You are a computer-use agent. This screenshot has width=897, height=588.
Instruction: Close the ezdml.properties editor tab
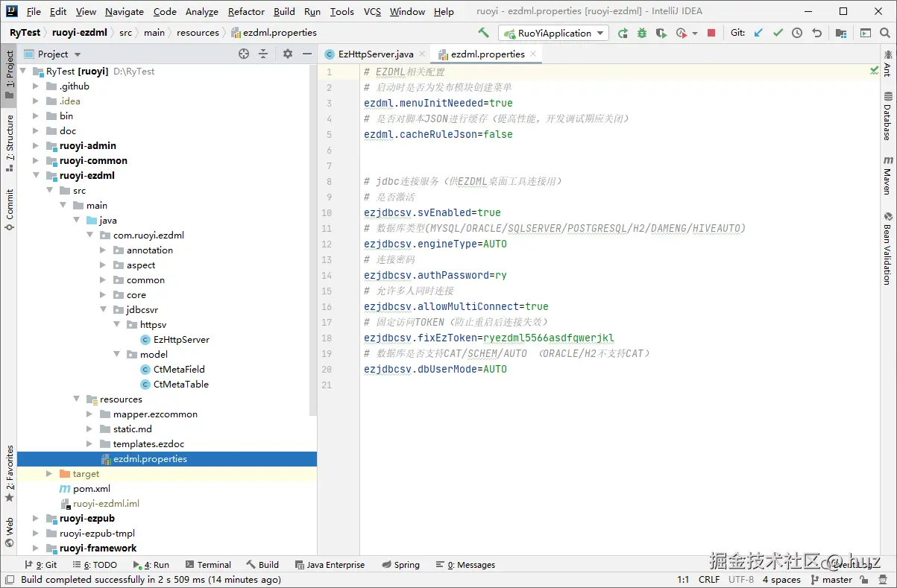[532, 54]
